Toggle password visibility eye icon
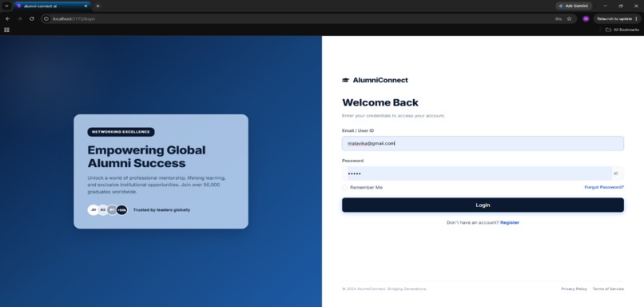The width and height of the screenshot is (644, 307). click(x=616, y=173)
